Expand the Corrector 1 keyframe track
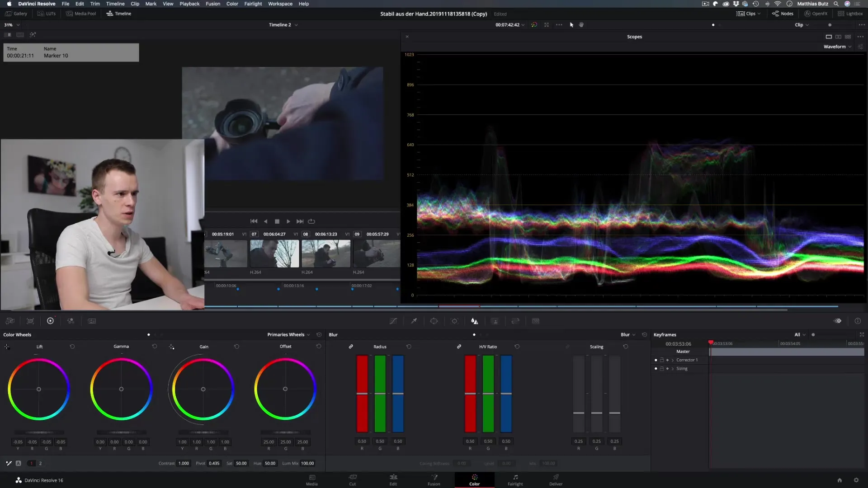The height and width of the screenshot is (488, 868). coord(673,360)
